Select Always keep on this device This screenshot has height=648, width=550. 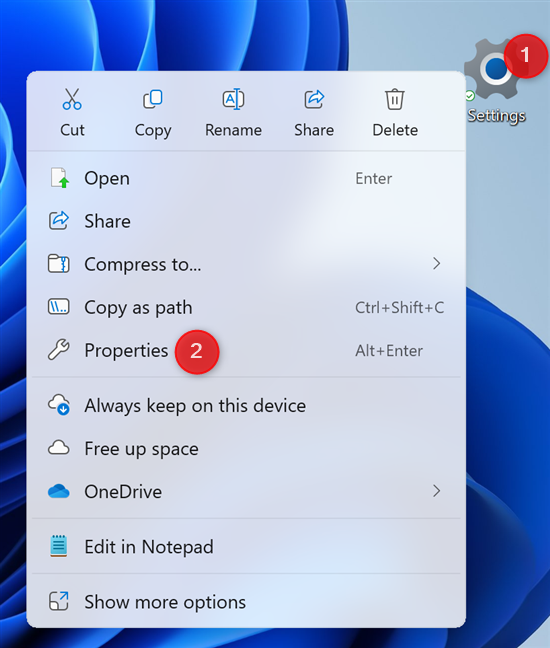(x=246, y=405)
